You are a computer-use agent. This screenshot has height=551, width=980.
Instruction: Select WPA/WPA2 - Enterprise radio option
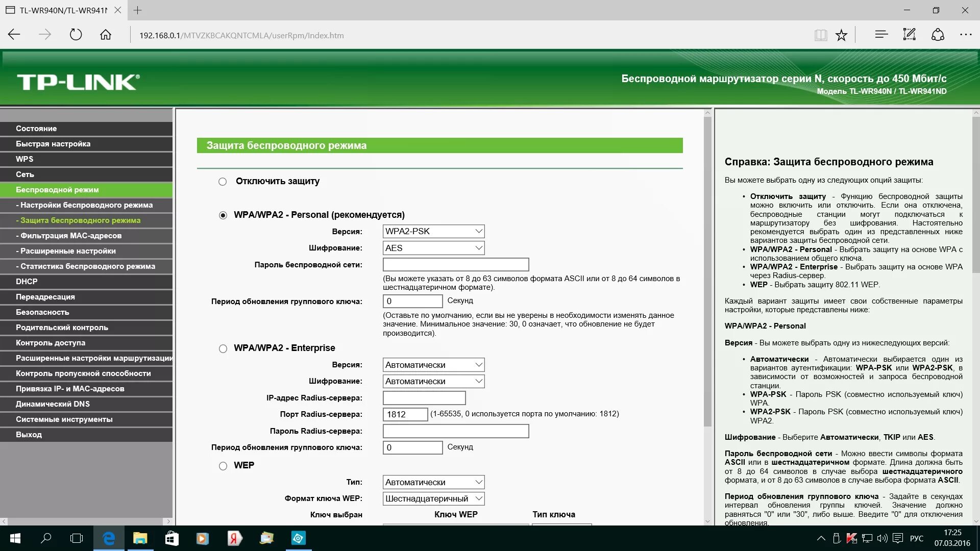(223, 348)
